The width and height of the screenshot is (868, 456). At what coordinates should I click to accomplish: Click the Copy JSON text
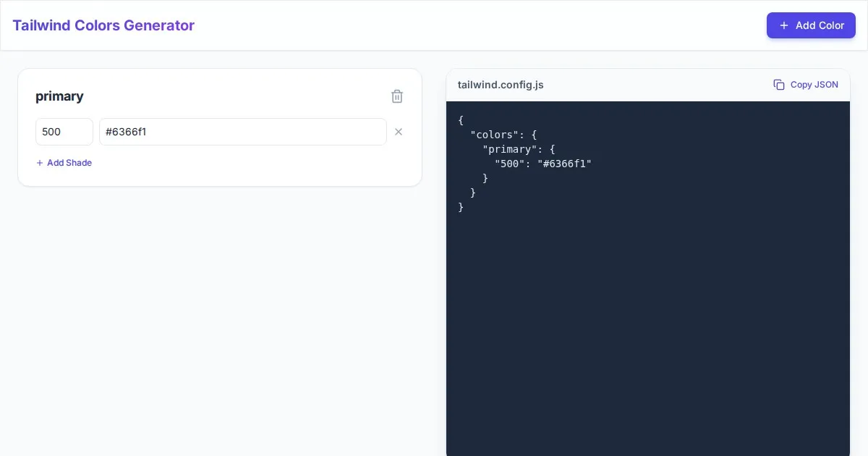(x=814, y=85)
